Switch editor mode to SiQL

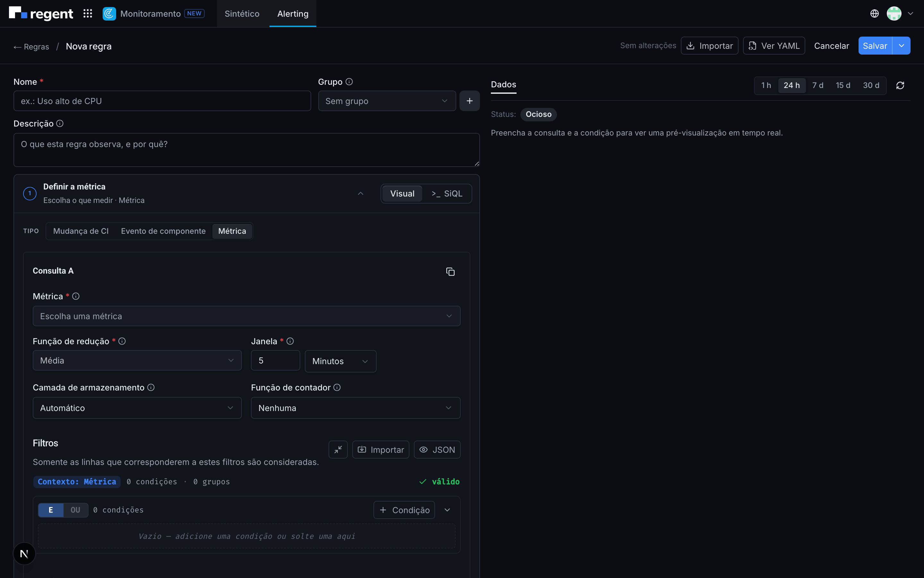[447, 194]
